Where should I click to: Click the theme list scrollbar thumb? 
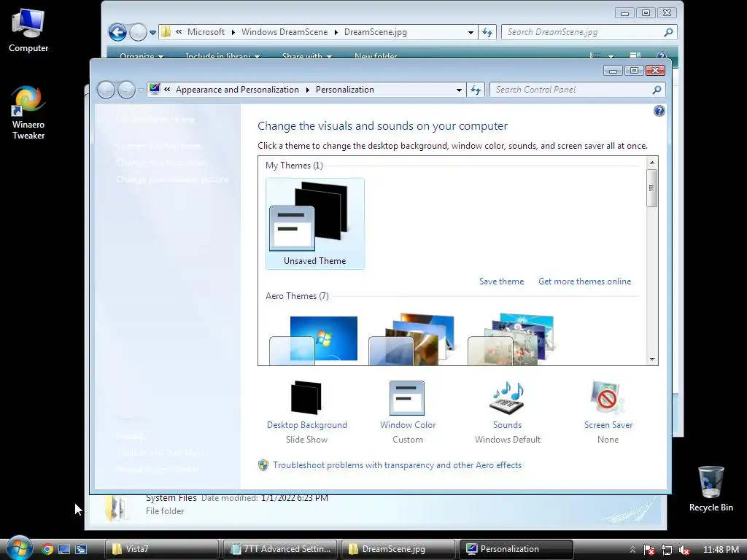tap(652, 187)
